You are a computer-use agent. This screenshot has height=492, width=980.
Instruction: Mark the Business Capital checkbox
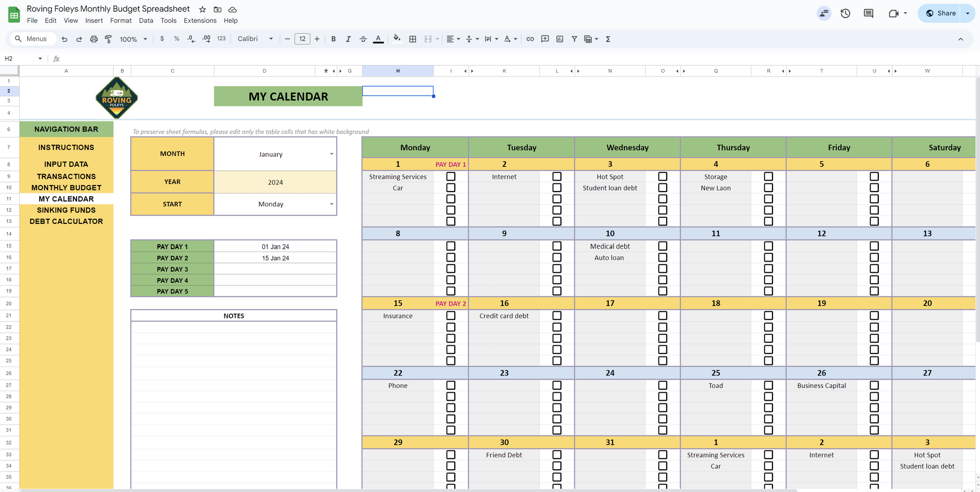[874, 385]
